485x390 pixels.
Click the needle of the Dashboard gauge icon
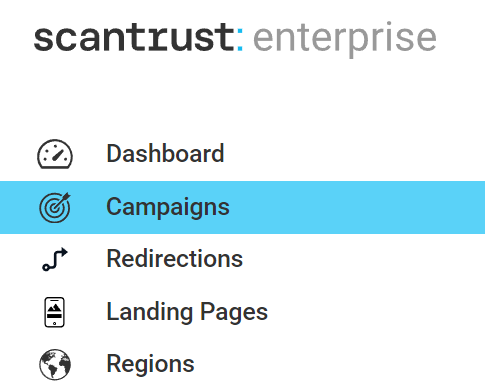tap(58, 156)
